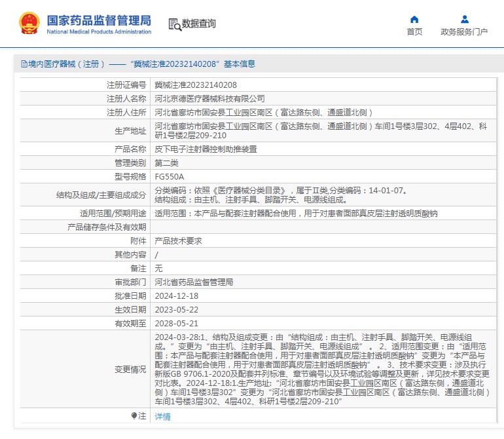Click the data query magnifier icon

click(174, 24)
